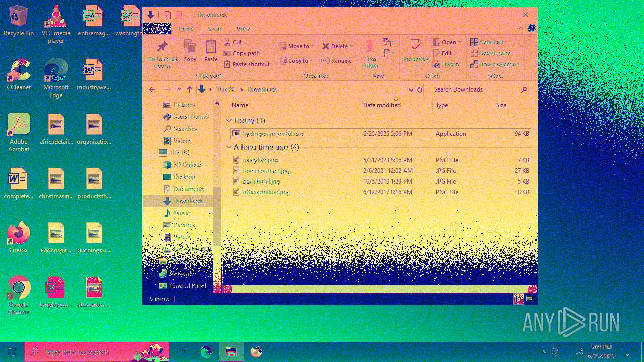Image resolution: width=644 pixels, height=362 pixels.
Task: Click the Windows Start button
Action: tap(12, 352)
